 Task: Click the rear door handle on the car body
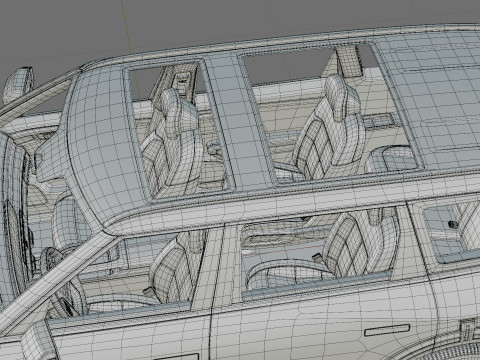tap(387, 330)
